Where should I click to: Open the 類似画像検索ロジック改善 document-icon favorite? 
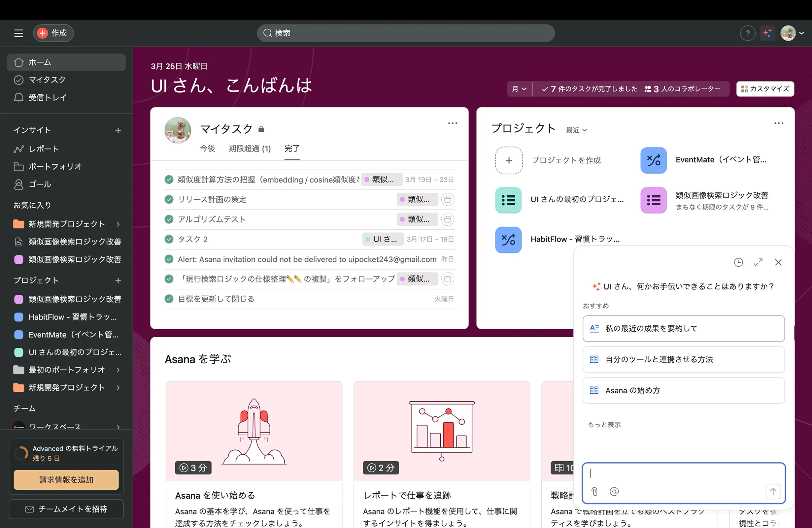(66, 242)
